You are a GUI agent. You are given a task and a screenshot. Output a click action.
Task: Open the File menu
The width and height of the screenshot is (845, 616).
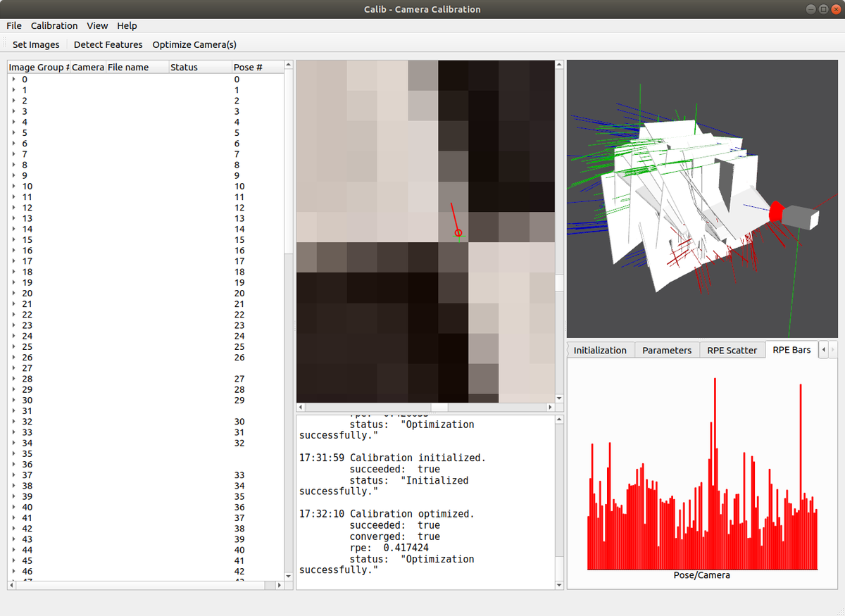13,25
